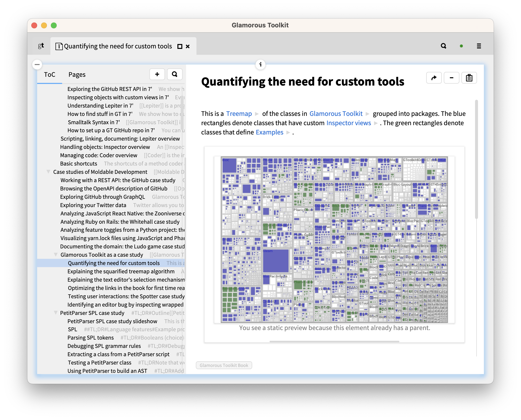The width and height of the screenshot is (521, 420).
Task: Open search within the ToC panel
Action: pyautogui.click(x=175, y=74)
